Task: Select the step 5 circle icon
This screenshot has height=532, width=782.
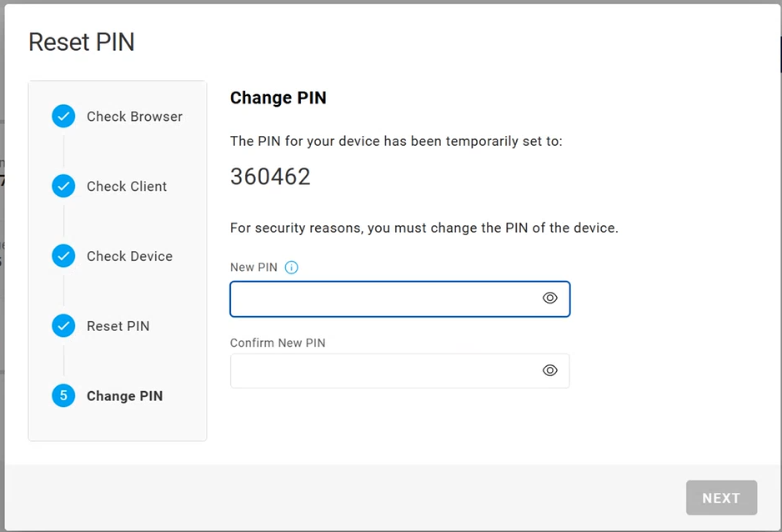Action: (63, 395)
